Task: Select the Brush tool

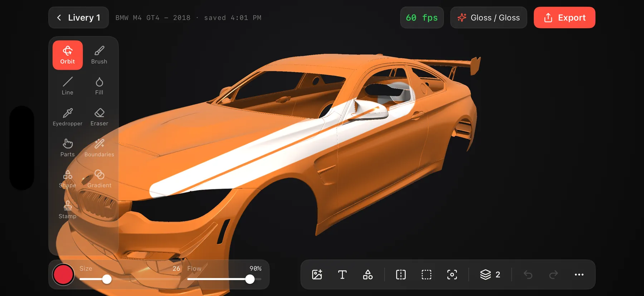Action: [x=99, y=55]
